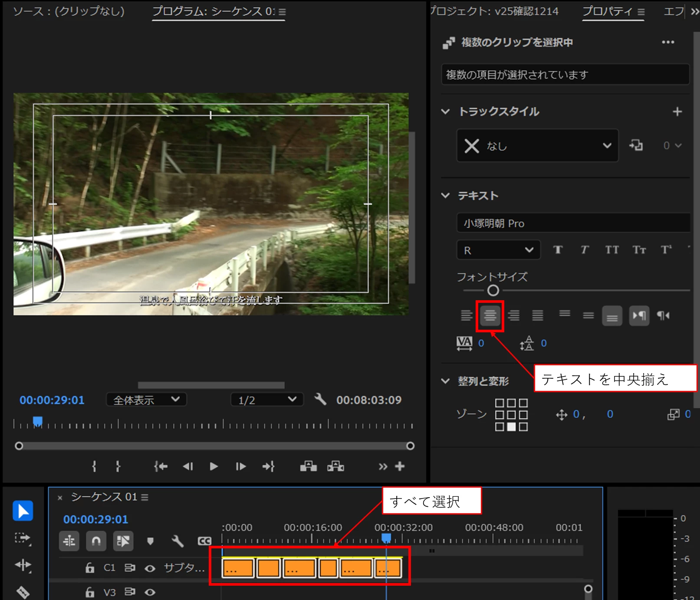Show more transport buttons via » overflow
700x600 pixels.
pos(382,467)
